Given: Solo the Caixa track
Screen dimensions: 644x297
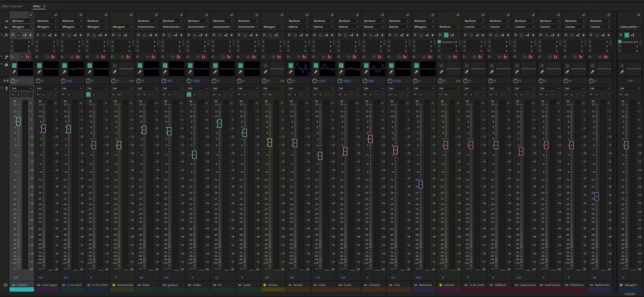Looking at the screenshot, I should coord(320,94).
